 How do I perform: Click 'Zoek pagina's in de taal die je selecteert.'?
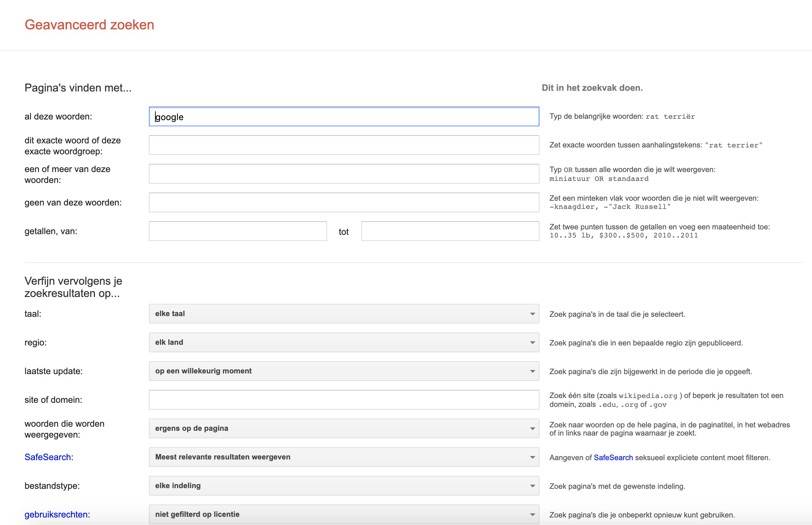pyautogui.click(x=617, y=314)
